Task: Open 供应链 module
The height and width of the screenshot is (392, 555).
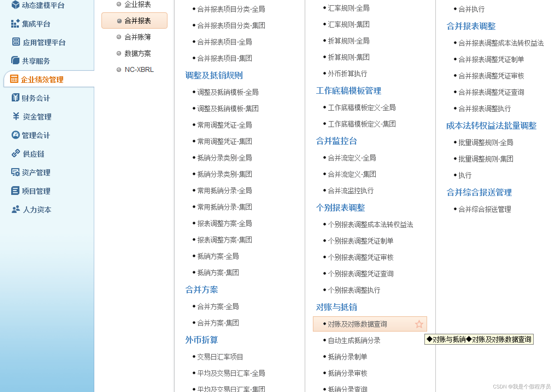Action: [x=34, y=154]
